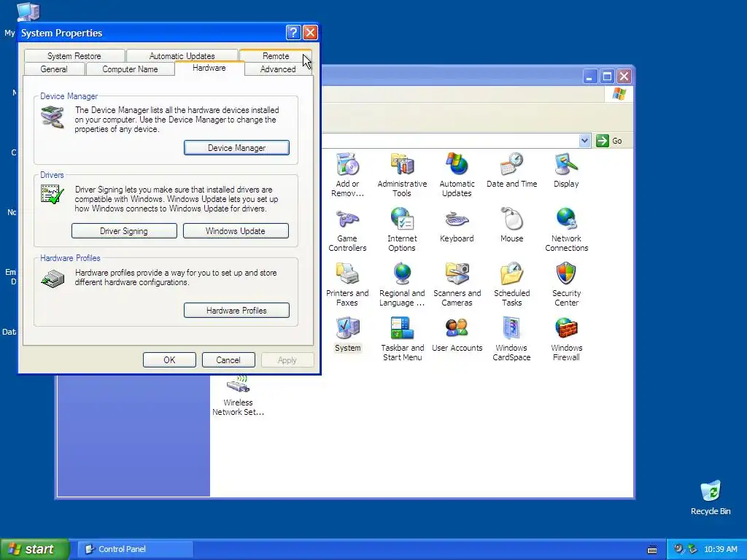Image resolution: width=747 pixels, height=560 pixels.
Task: Click the green Go arrow button
Action: [602, 141]
